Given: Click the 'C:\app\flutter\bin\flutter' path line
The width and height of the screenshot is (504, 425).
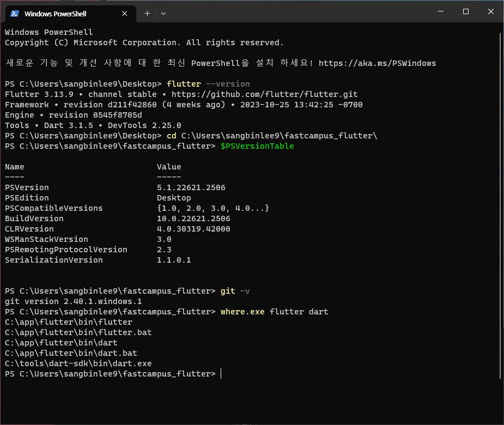Looking at the screenshot, I should pos(69,322).
